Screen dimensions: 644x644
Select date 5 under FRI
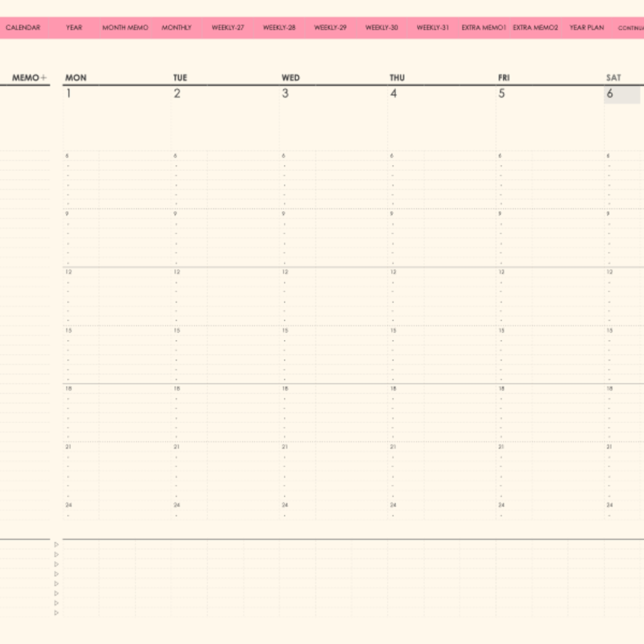(501, 94)
